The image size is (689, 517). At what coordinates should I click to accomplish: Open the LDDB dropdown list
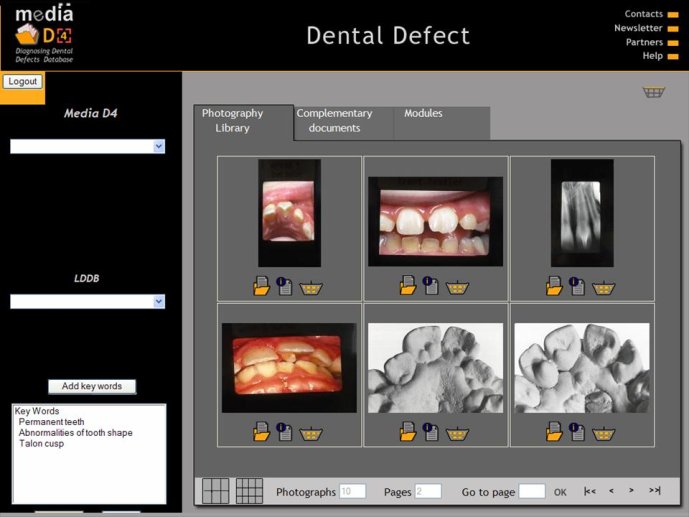coord(87,302)
